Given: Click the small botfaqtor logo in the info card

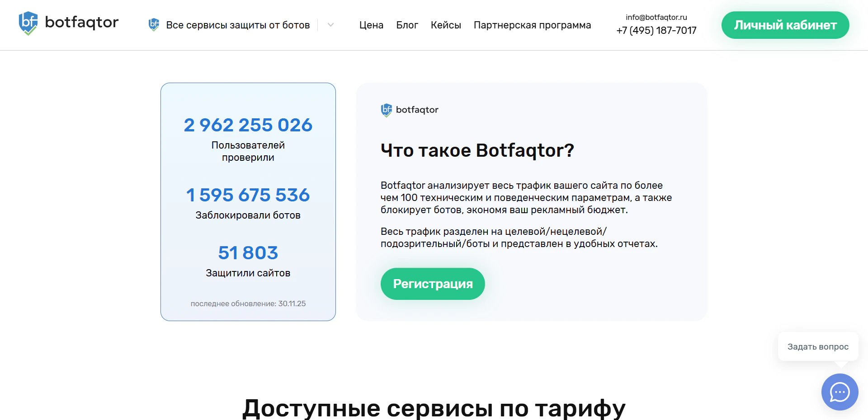Looking at the screenshot, I should tap(410, 110).
